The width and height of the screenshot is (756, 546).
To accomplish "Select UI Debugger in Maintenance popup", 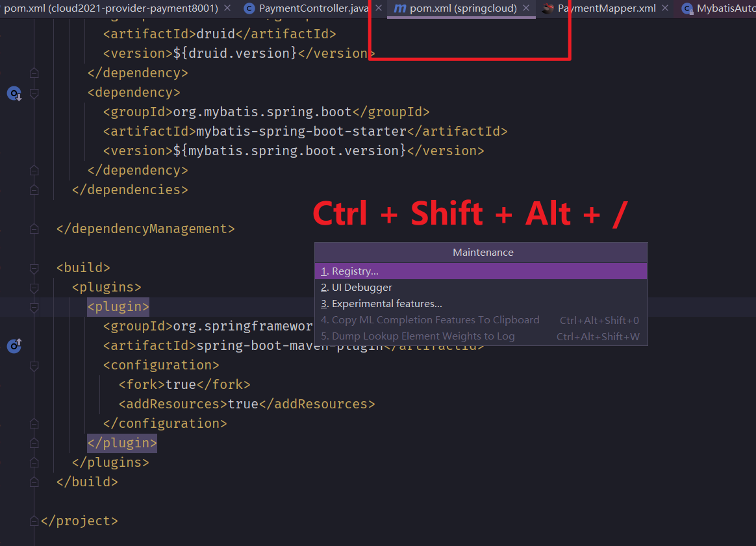I will point(481,287).
